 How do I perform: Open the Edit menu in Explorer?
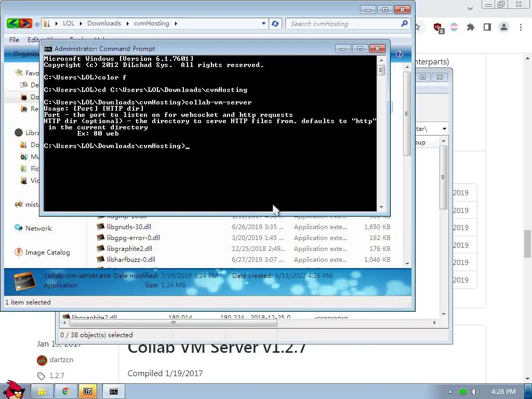pyautogui.click(x=33, y=39)
